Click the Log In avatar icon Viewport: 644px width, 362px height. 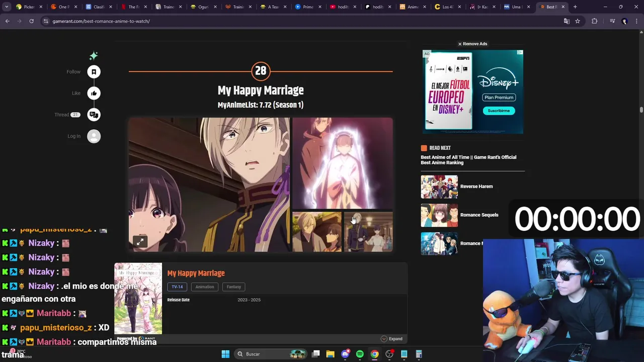click(x=94, y=136)
